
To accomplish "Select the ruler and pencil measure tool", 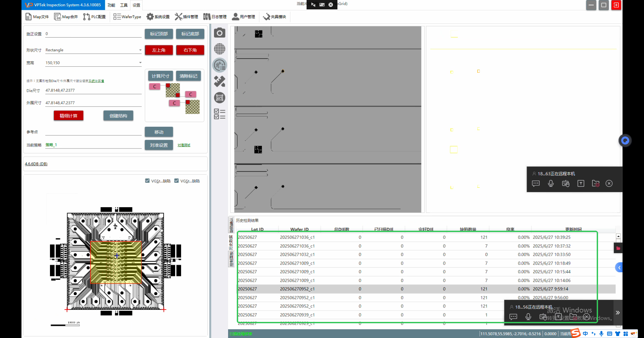I will (x=220, y=81).
